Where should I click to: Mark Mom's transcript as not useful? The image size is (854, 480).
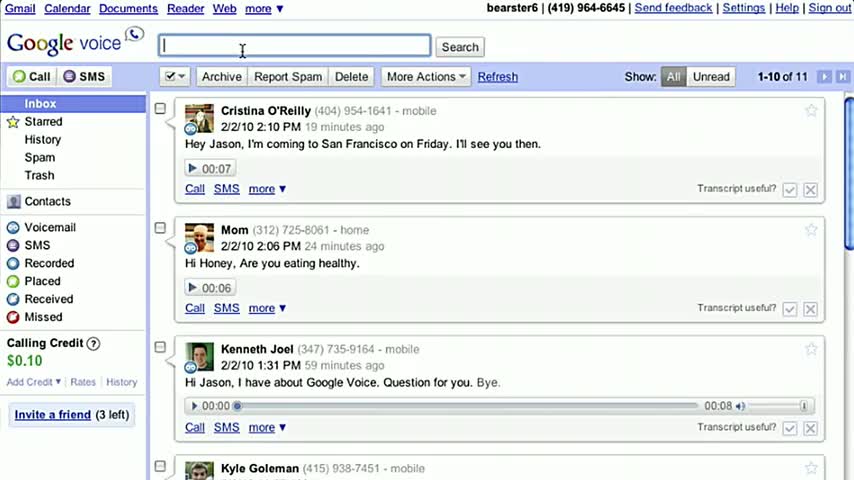point(810,309)
